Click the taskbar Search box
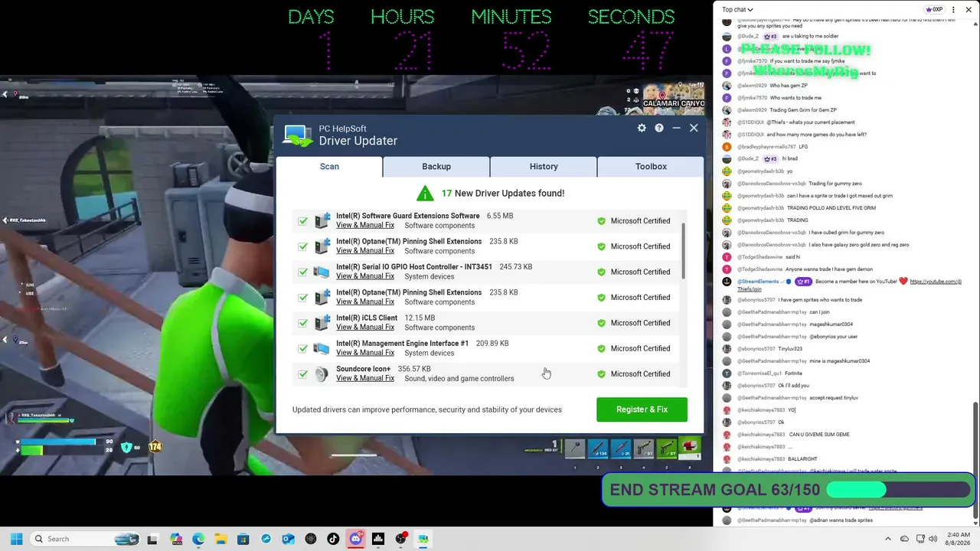 (x=84, y=539)
